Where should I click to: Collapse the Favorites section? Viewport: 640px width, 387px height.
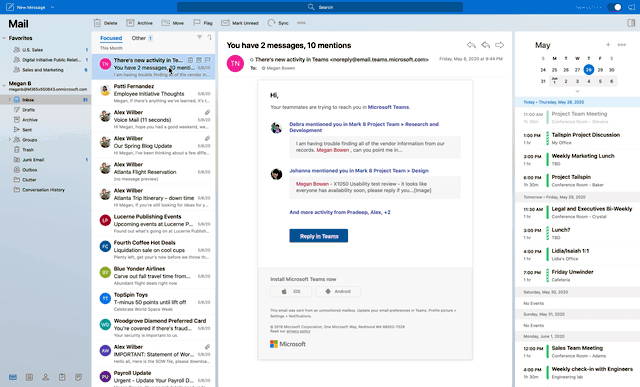4,38
